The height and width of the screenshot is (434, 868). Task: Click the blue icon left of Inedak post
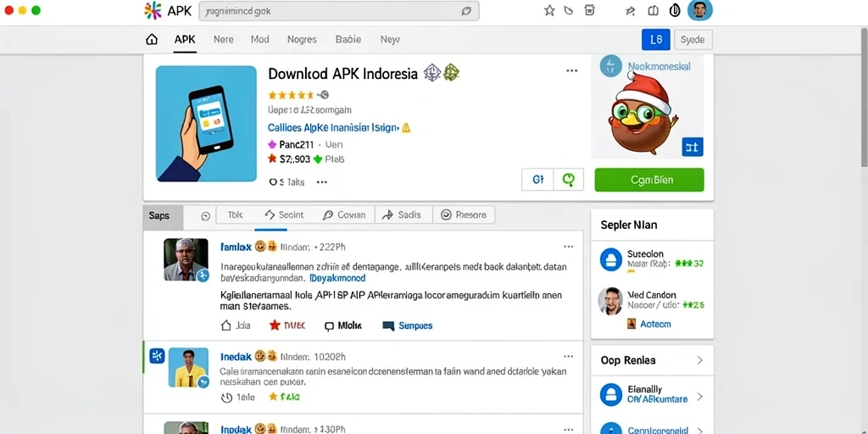coord(157,356)
